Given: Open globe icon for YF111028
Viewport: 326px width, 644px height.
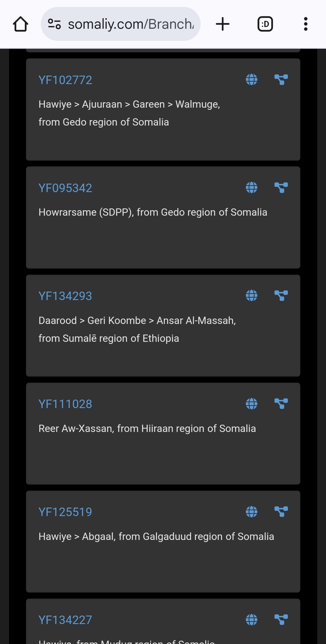Looking at the screenshot, I should coord(251,404).
